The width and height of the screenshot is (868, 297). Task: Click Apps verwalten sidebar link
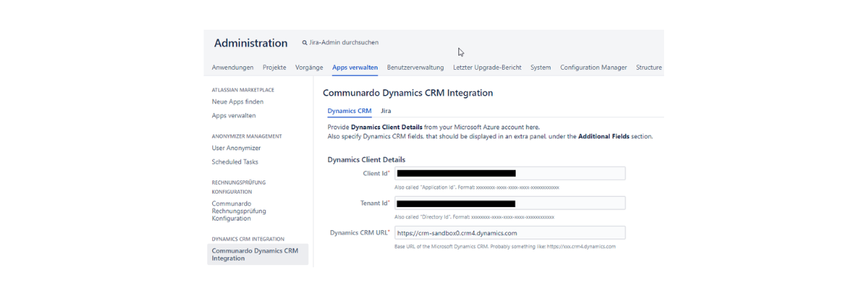click(234, 116)
